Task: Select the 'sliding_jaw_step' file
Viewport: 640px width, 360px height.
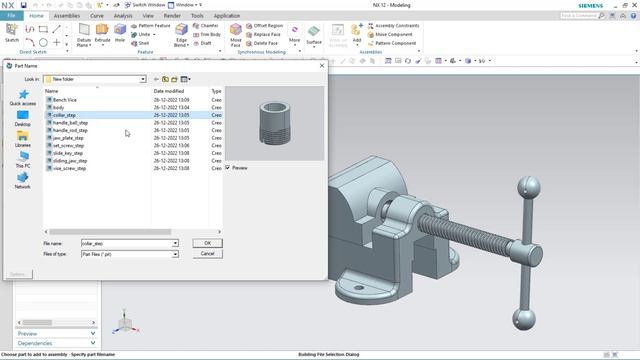Action: point(70,161)
